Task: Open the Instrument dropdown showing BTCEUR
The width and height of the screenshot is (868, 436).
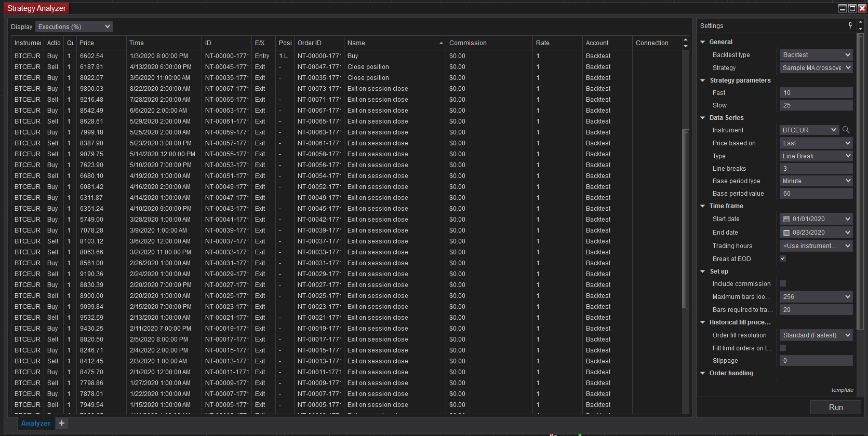Action: click(809, 130)
